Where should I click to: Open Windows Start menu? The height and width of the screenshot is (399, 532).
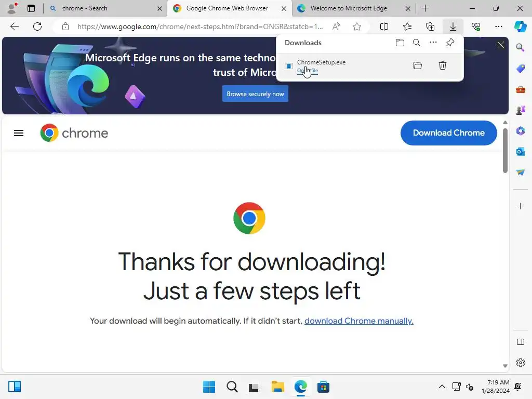click(x=209, y=387)
